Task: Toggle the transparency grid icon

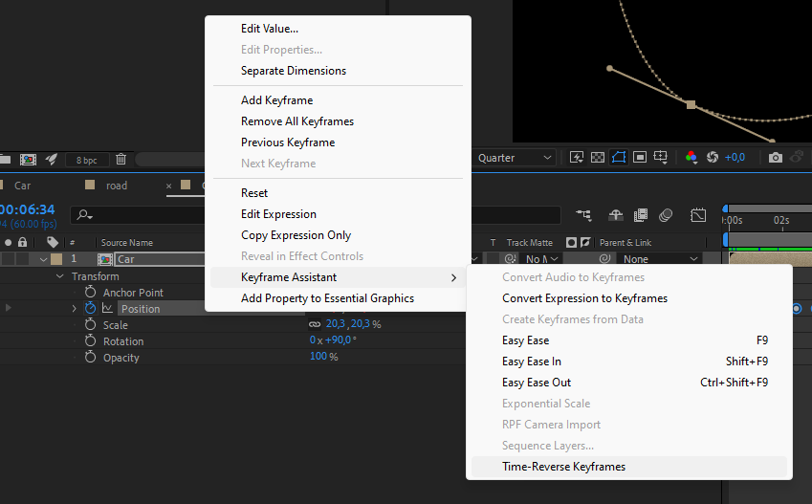Action: 598,158
